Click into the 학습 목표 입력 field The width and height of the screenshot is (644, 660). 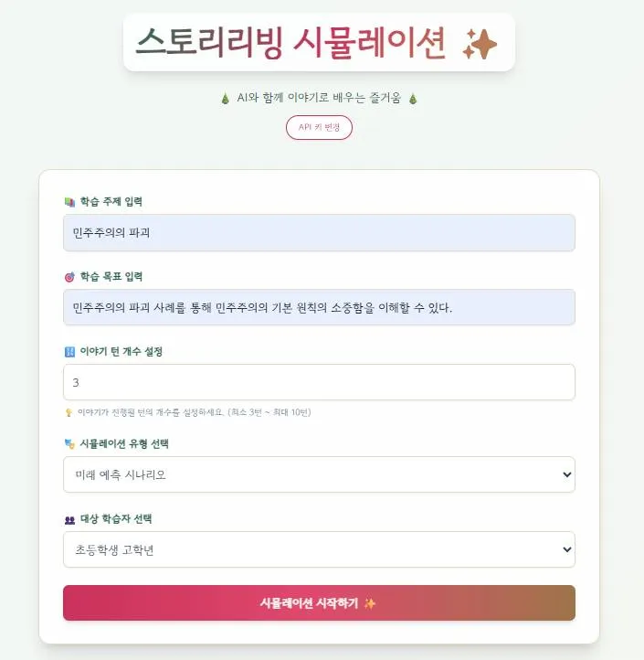(319, 307)
